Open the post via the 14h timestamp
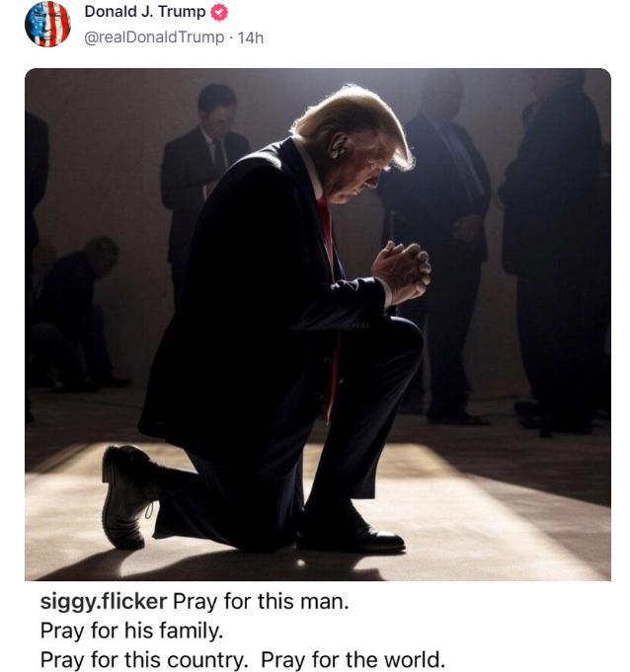This screenshot has height=672, width=630. pyautogui.click(x=251, y=37)
